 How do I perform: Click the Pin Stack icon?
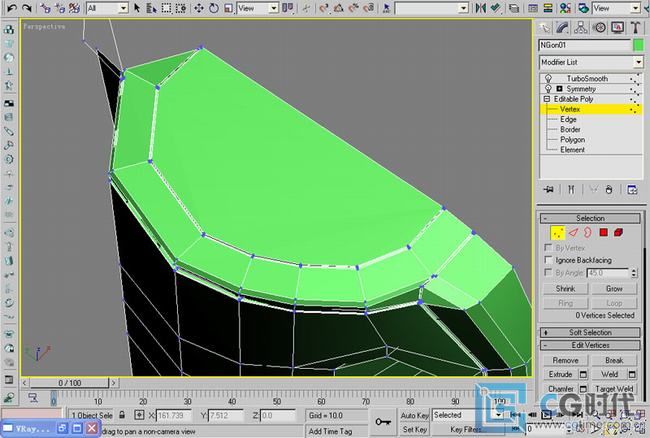[548, 190]
